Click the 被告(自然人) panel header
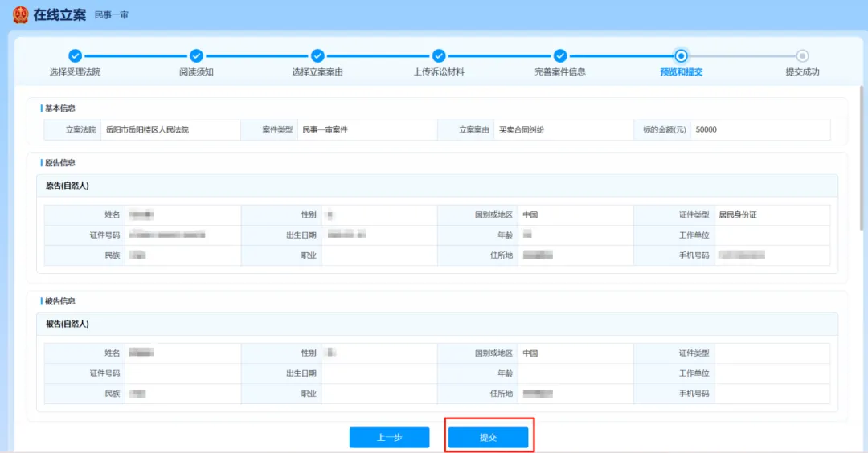The width and height of the screenshot is (868, 453). 436,324
